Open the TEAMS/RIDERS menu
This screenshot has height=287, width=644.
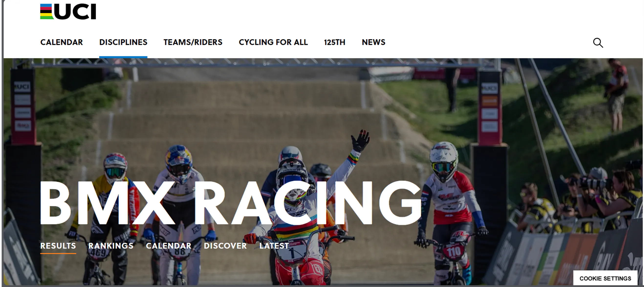tap(193, 42)
